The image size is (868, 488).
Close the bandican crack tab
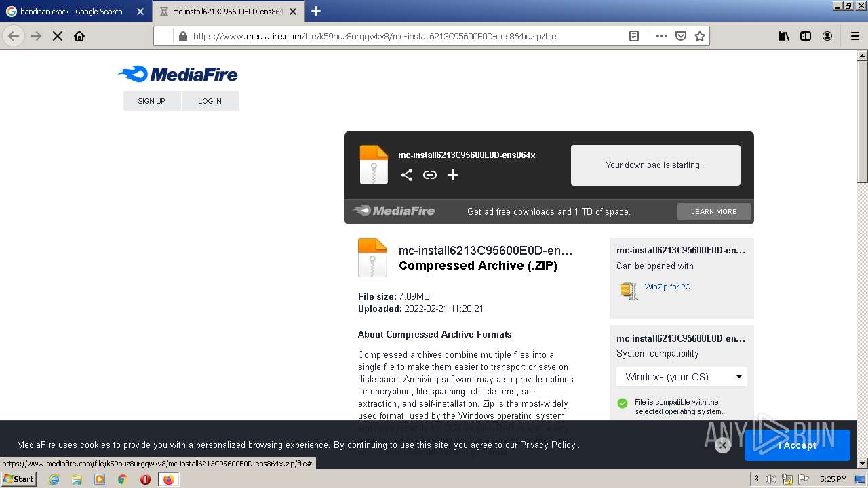(x=140, y=12)
